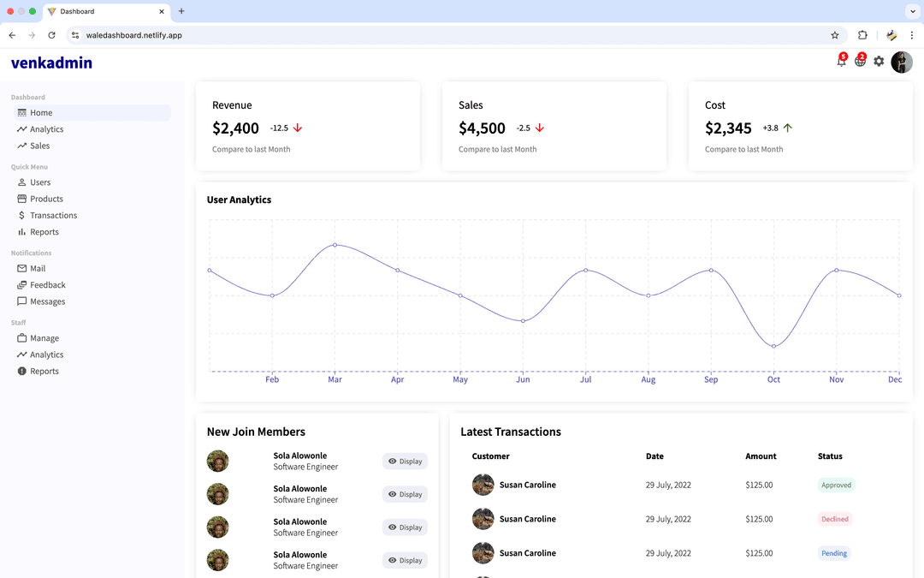The width and height of the screenshot is (924, 578).
Task: Click the Mail envelope icon in sidebar
Action: tap(22, 269)
